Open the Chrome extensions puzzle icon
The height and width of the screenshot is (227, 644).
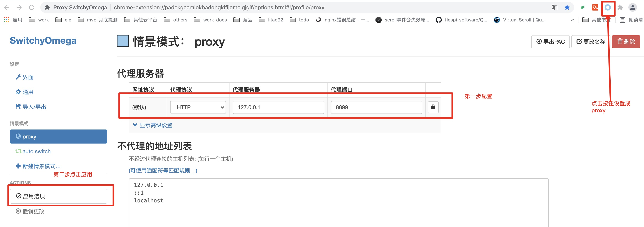coord(620,7)
